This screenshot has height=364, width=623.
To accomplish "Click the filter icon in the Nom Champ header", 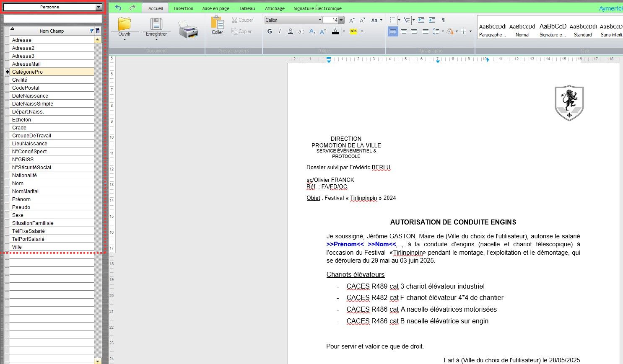I will 91,31.
